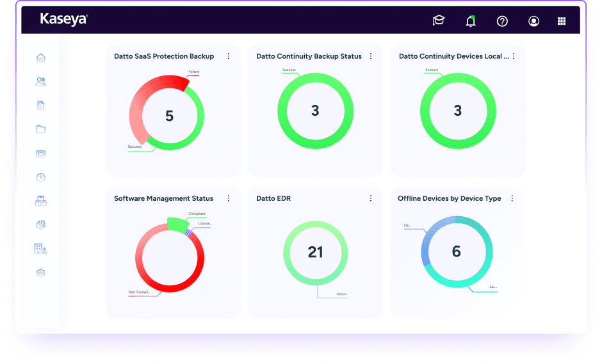Viewport: 602px width, 364px height.
Task: Select the ticket icon in sidebar
Action: pyautogui.click(x=41, y=154)
